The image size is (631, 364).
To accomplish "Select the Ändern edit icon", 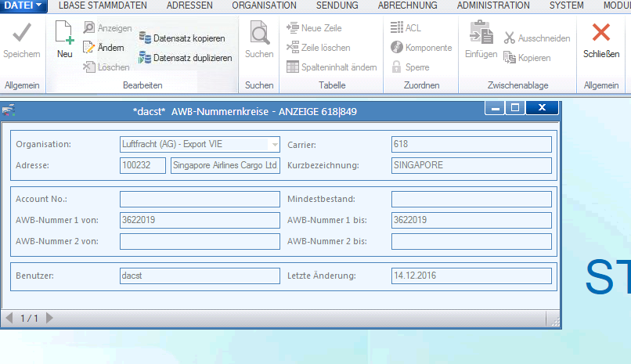I will click(88, 48).
